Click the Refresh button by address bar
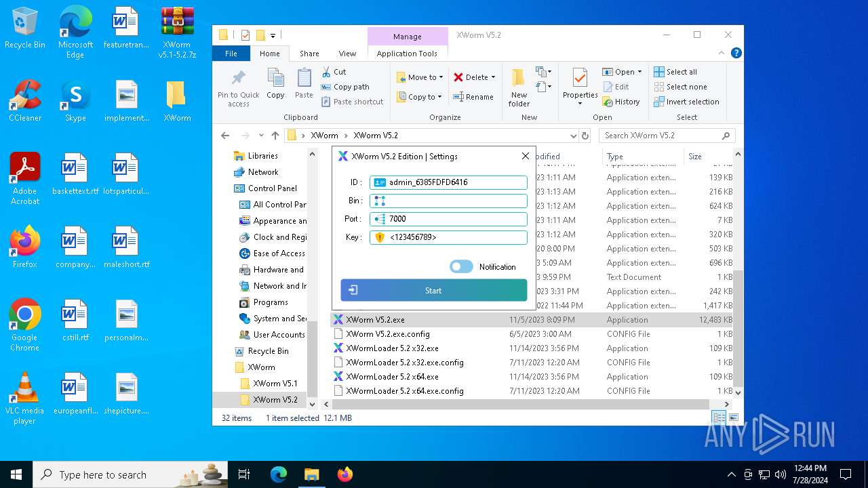The width and height of the screenshot is (868, 488). click(585, 136)
